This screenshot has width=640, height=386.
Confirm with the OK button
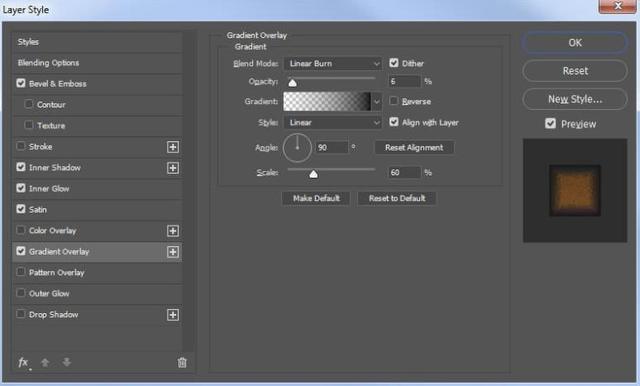pos(575,43)
